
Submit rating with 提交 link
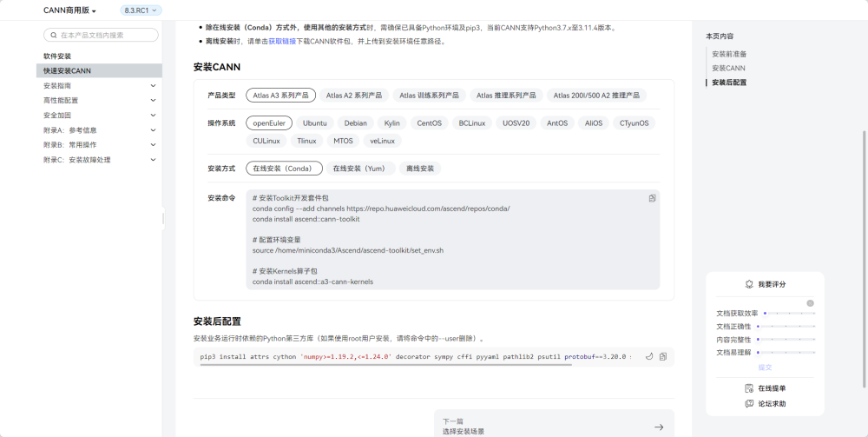pos(765,367)
